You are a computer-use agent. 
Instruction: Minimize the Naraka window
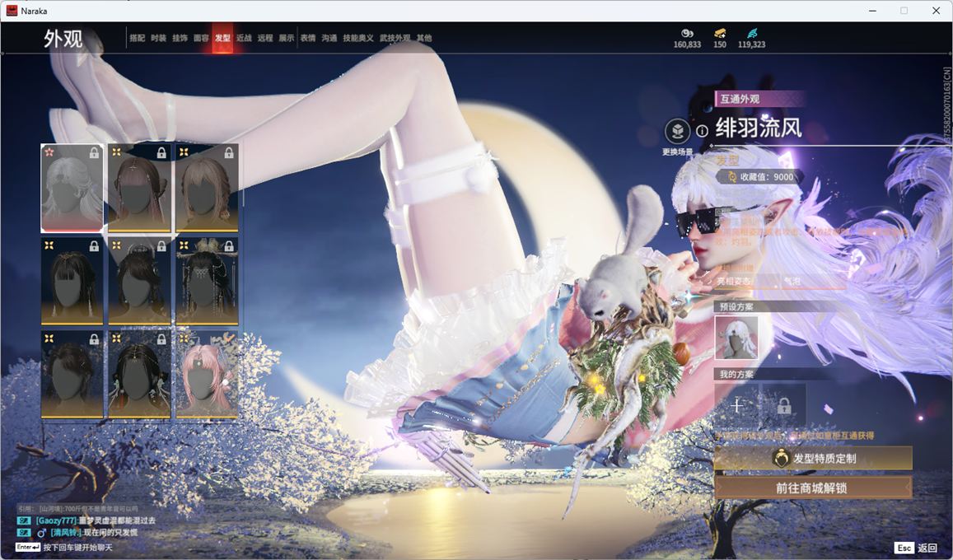[873, 11]
